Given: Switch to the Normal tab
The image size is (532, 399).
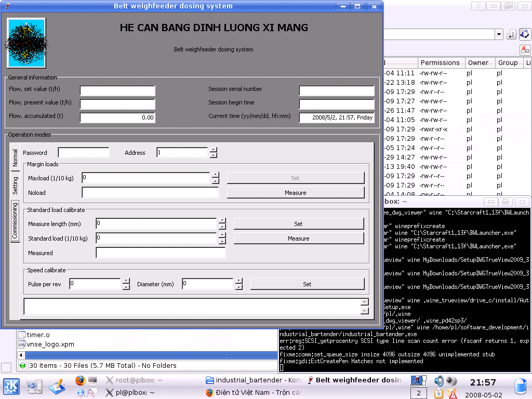Looking at the screenshot, I should pos(15,158).
